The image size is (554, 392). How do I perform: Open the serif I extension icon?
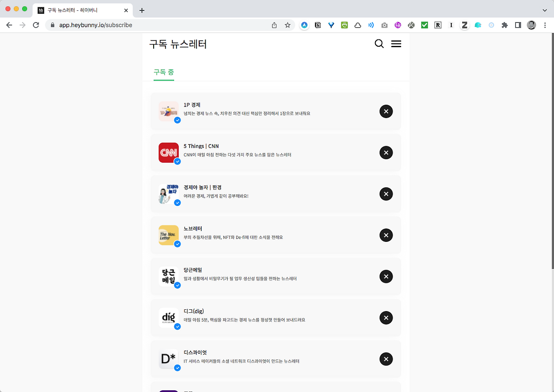pyautogui.click(x=451, y=25)
